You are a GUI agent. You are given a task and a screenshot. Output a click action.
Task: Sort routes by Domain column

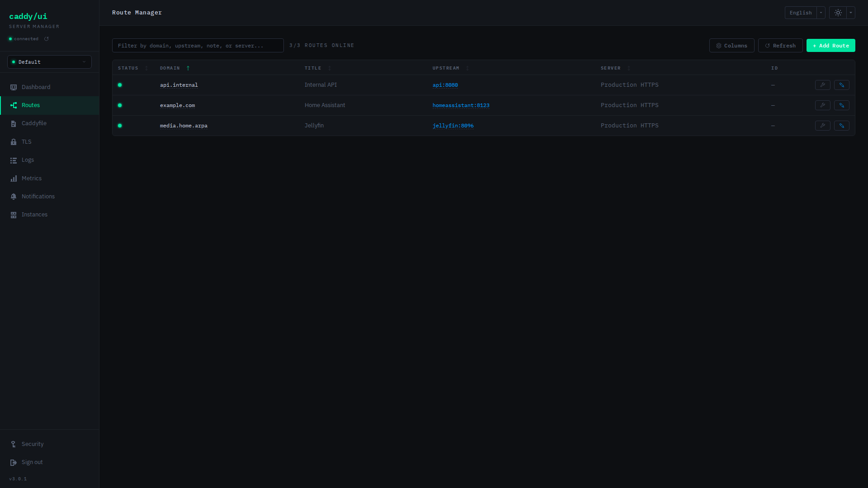pyautogui.click(x=175, y=68)
